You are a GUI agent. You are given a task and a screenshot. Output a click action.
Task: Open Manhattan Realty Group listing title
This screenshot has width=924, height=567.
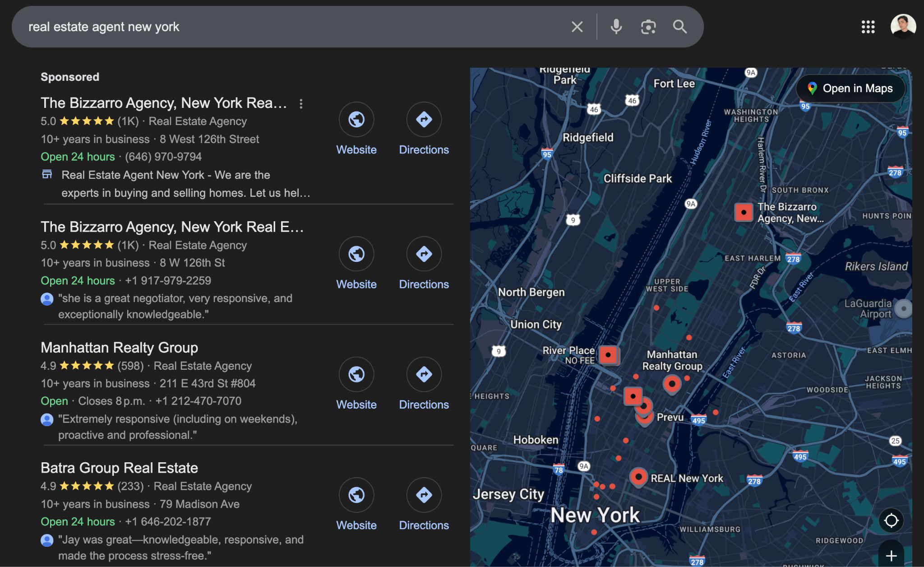[119, 348]
